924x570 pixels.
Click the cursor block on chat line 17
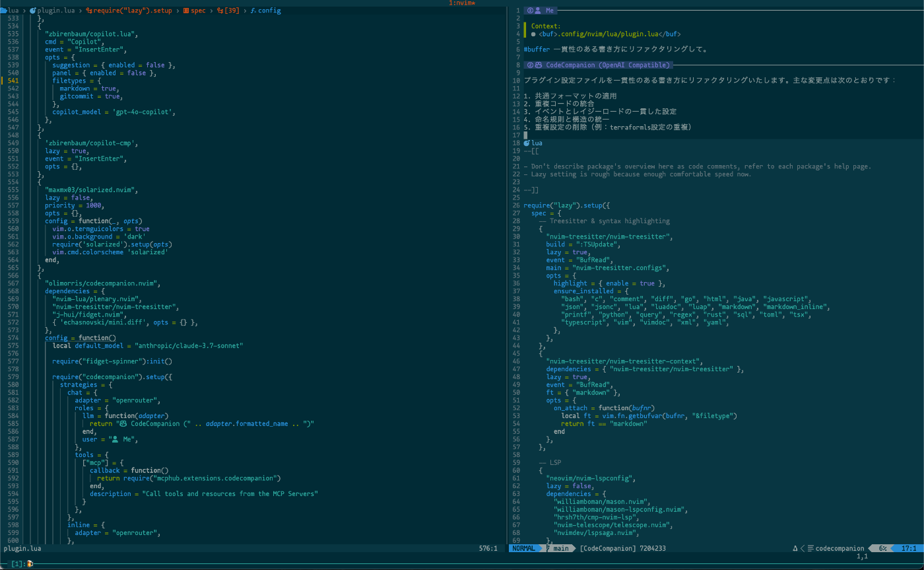pyautogui.click(x=525, y=135)
